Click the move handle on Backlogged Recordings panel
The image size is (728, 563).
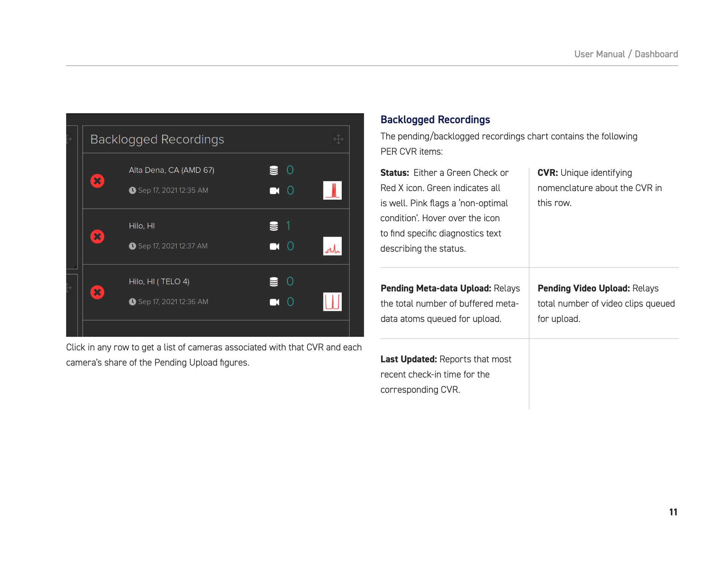click(x=338, y=139)
